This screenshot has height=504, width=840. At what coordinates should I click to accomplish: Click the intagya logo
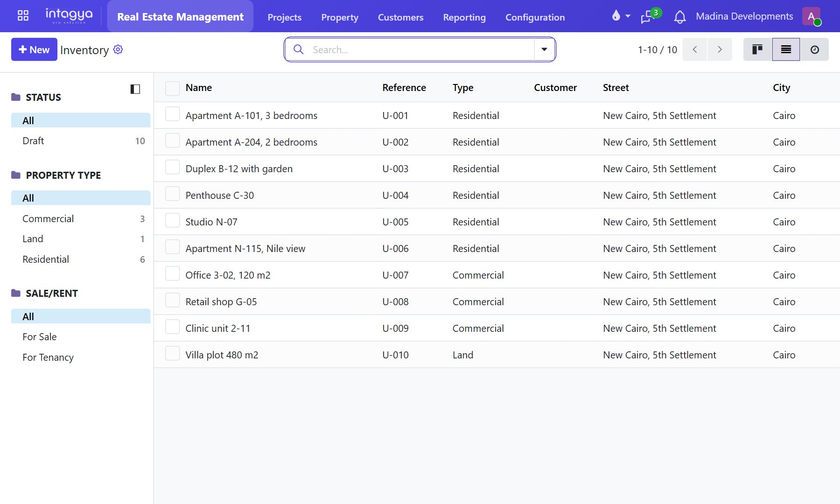(69, 16)
